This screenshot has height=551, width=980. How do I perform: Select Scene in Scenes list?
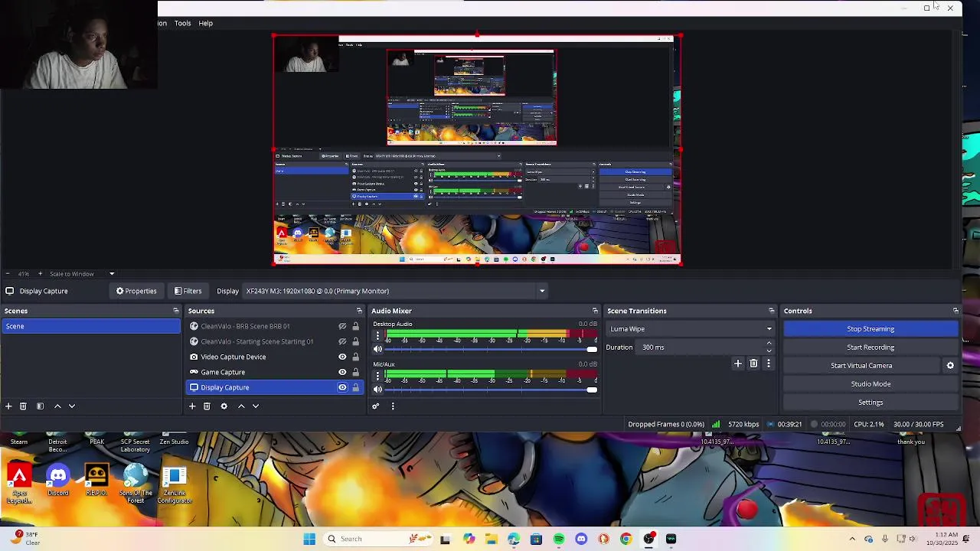pos(91,326)
